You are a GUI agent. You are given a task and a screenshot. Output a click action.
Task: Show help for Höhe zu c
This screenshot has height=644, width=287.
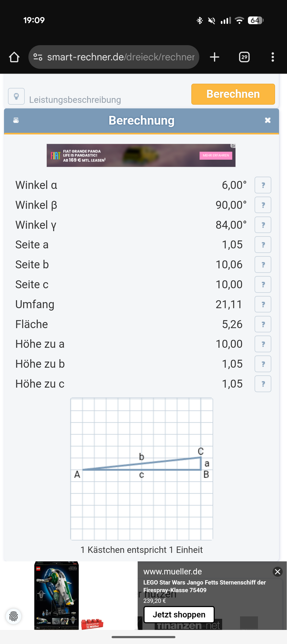pos(263,384)
